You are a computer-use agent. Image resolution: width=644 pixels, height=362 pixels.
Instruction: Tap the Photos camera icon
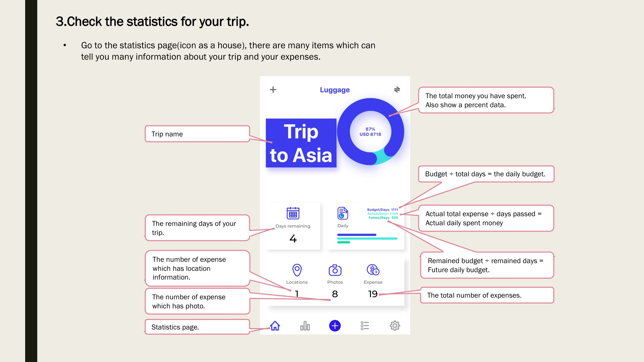point(335,270)
